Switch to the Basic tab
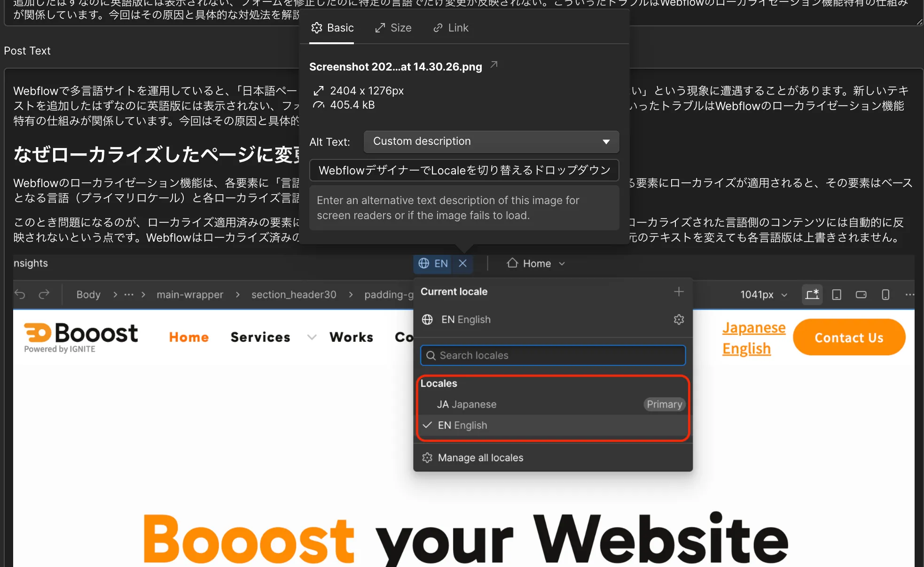Screen dimensions: 924x567 pyautogui.click(x=332, y=28)
